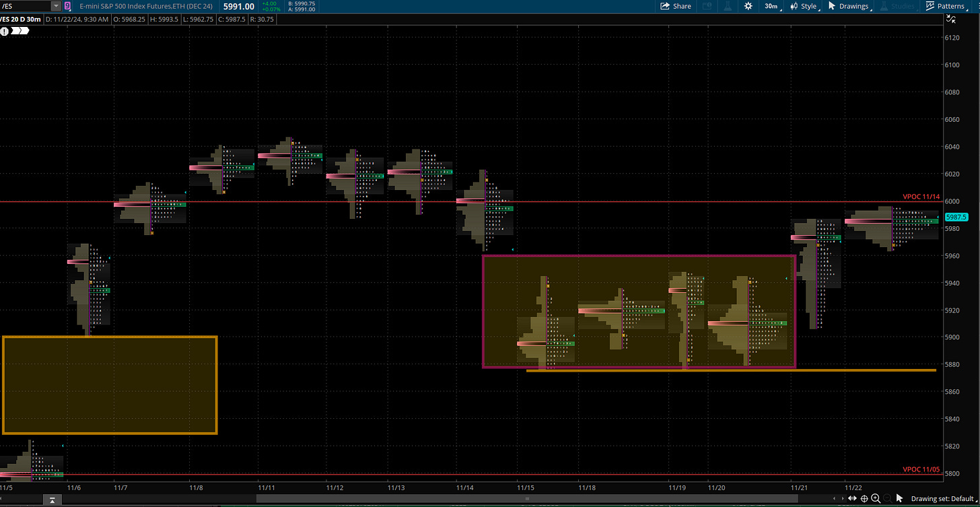Click the 'O: 5968.25' open value
The image size is (980, 507).
130,19
